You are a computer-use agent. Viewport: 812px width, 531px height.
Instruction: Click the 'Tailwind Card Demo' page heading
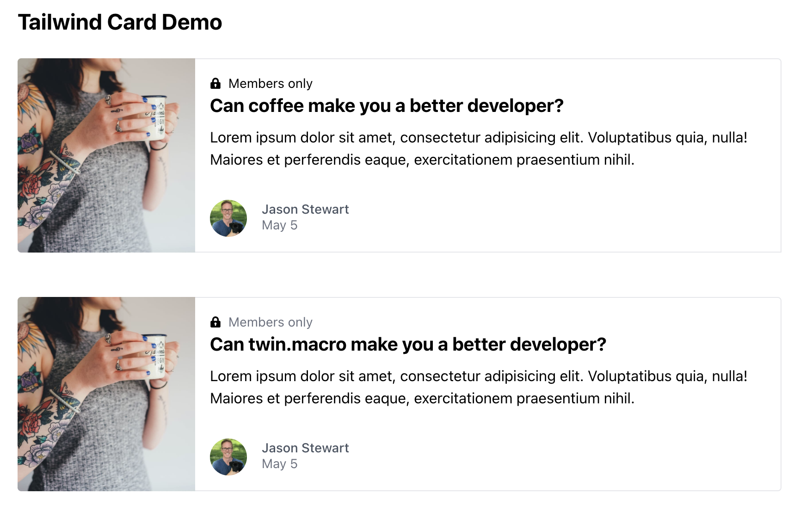119,22
